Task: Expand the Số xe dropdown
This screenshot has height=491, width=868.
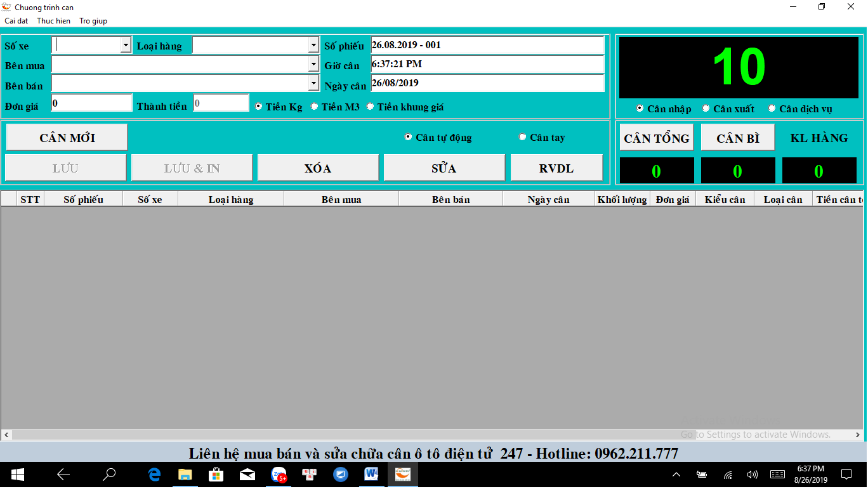Action: click(126, 45)
